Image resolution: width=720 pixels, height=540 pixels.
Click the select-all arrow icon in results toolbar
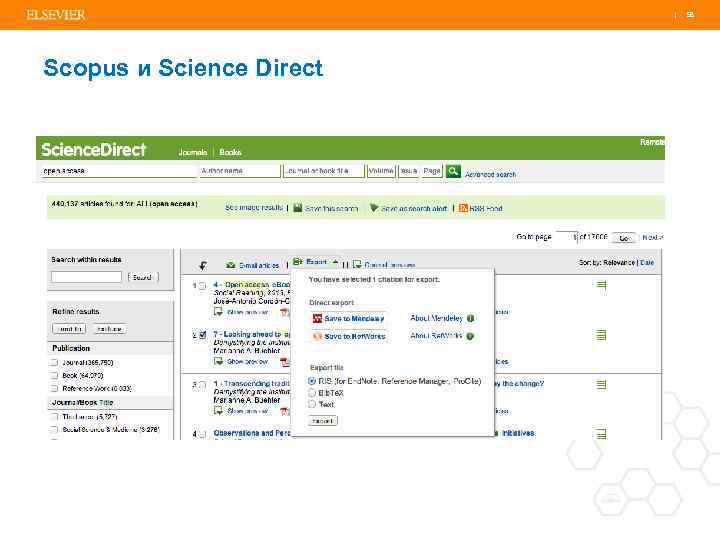click(x=202, y=265)
